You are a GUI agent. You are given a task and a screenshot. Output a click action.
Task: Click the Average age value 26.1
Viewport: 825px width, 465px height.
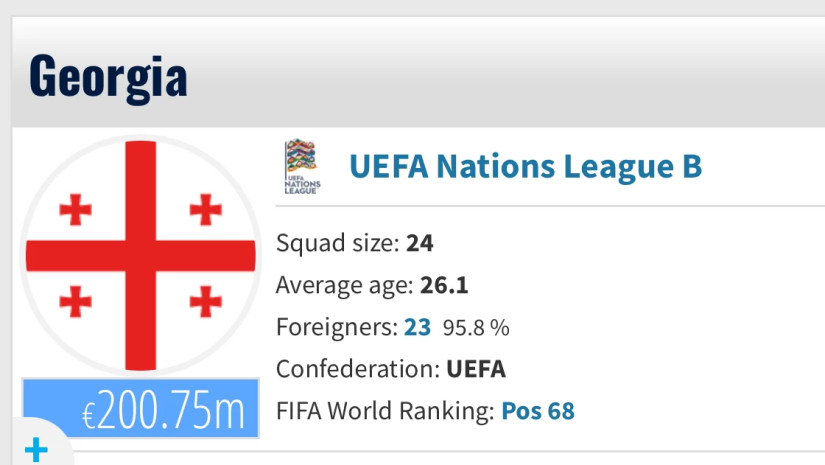(x=444, y=285)
